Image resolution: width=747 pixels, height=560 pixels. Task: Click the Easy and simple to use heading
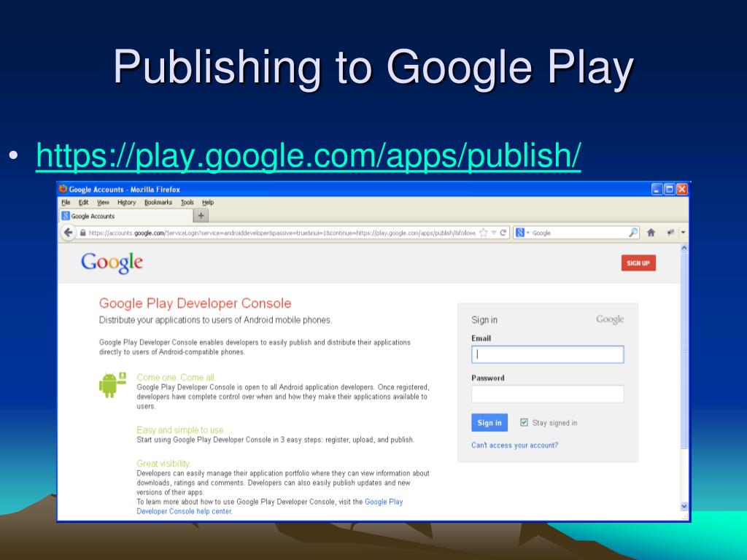pos(180,429)
